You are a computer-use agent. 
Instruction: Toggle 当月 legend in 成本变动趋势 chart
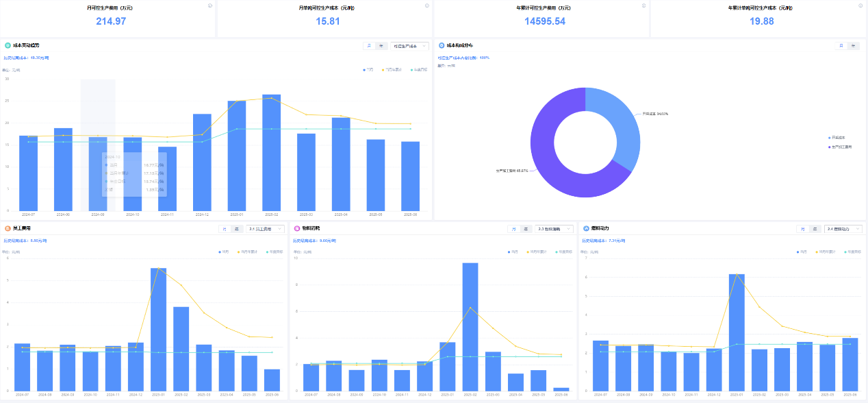pos(368,69)
